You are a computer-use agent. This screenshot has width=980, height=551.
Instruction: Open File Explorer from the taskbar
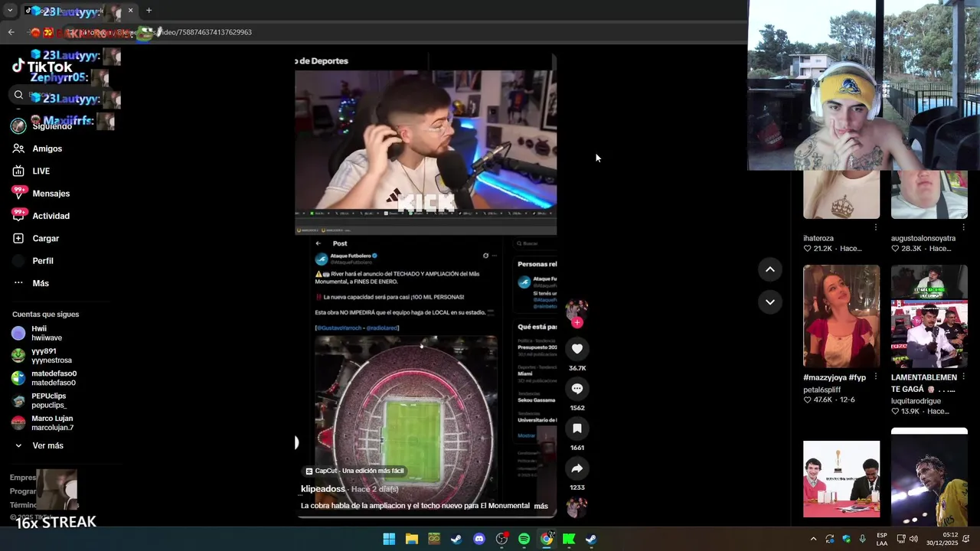pyautogui.click(x=411, y=539)
